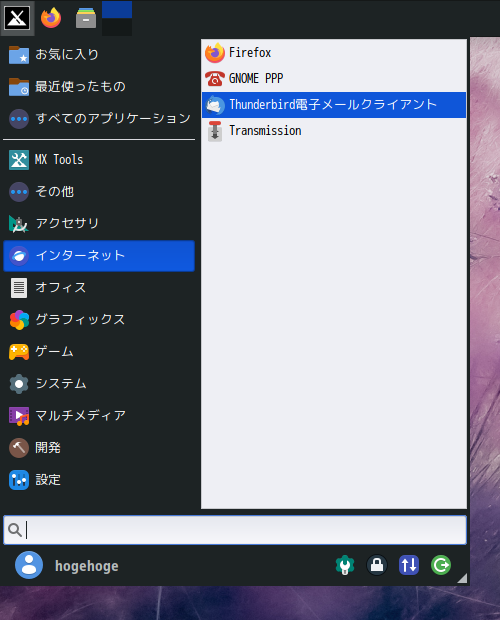This screenshot has width=500, height=620.
Task: Launch Firefox from the Internet list
Action: tap(334, 53)
